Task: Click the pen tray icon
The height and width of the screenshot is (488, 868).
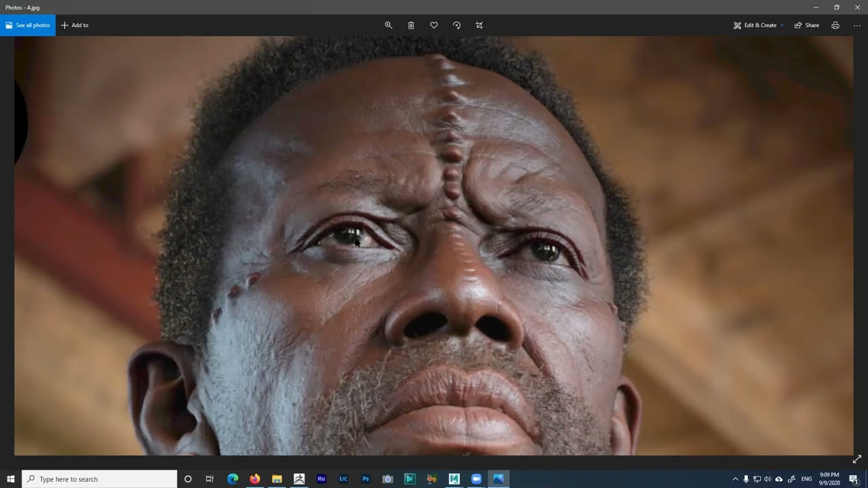Action: pos(791,479)
